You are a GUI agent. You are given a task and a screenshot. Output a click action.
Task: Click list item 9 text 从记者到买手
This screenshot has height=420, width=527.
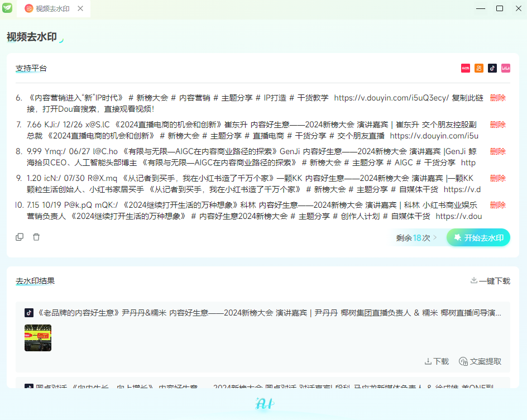254,184
